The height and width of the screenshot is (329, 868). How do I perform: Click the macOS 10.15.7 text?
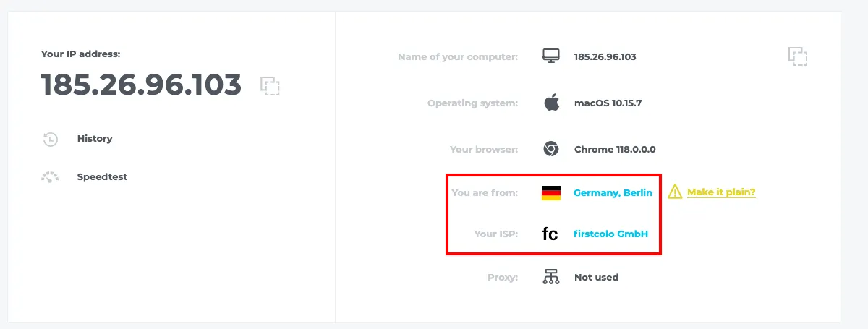[608, 103]
